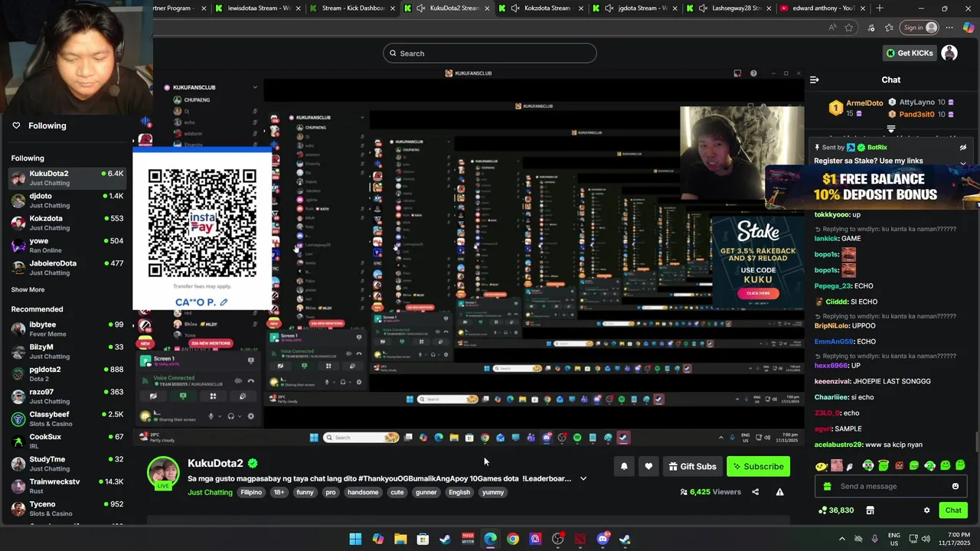Follow KukuDota2 with the heart icon

click(648, 466)
